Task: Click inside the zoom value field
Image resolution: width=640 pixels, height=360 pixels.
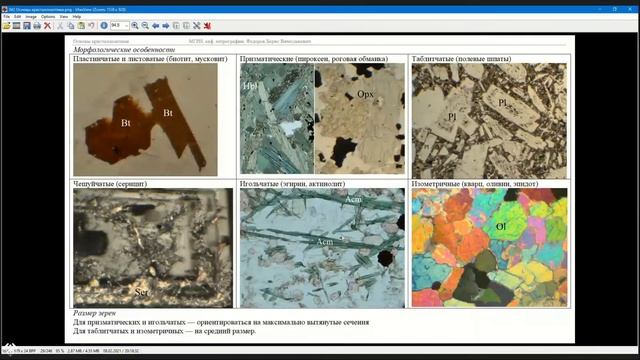Action: (x=117, y=26)
